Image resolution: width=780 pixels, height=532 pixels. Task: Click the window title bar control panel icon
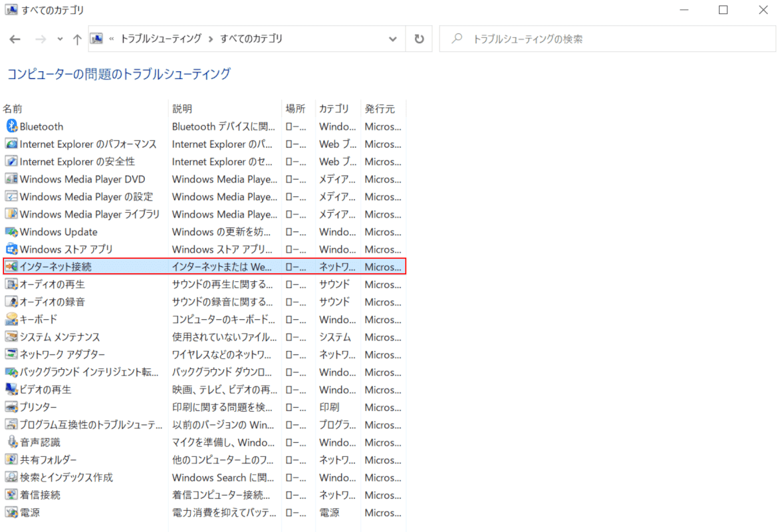click(x=11, y=9)
